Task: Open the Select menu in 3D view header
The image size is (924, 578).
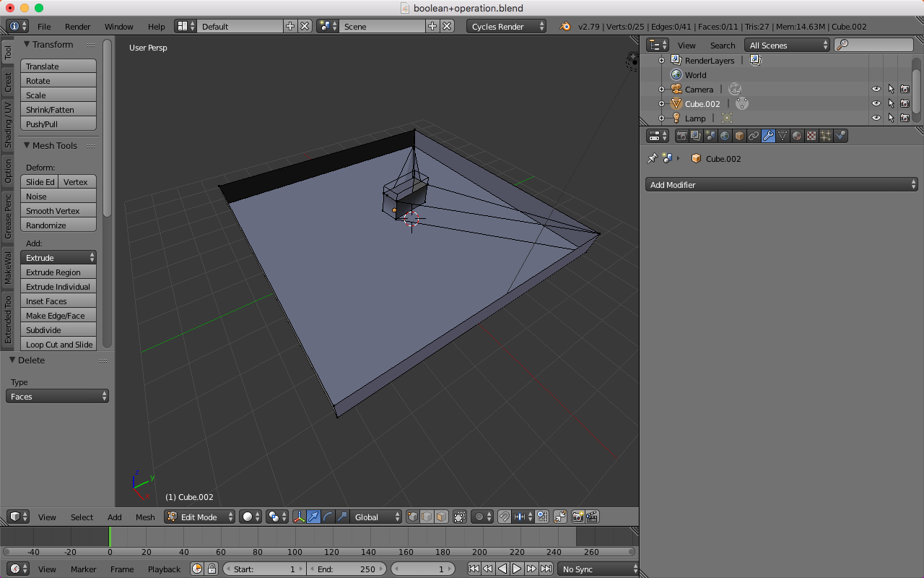Action: [82, 517]
